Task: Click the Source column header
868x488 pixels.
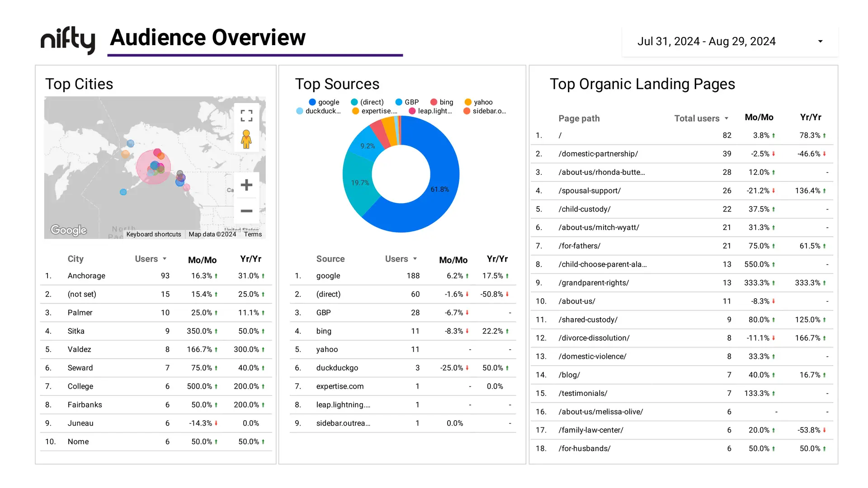Action: click(x=330, y=259)
